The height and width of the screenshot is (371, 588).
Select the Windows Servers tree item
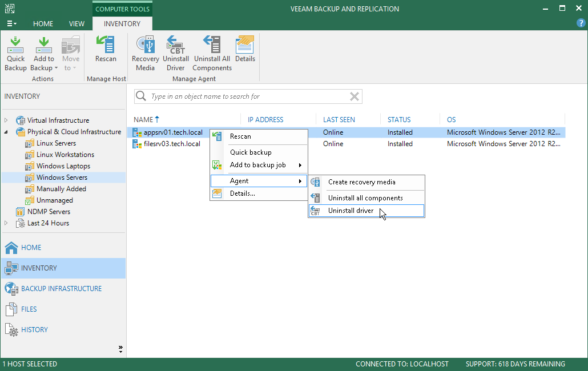coord(62,178)
